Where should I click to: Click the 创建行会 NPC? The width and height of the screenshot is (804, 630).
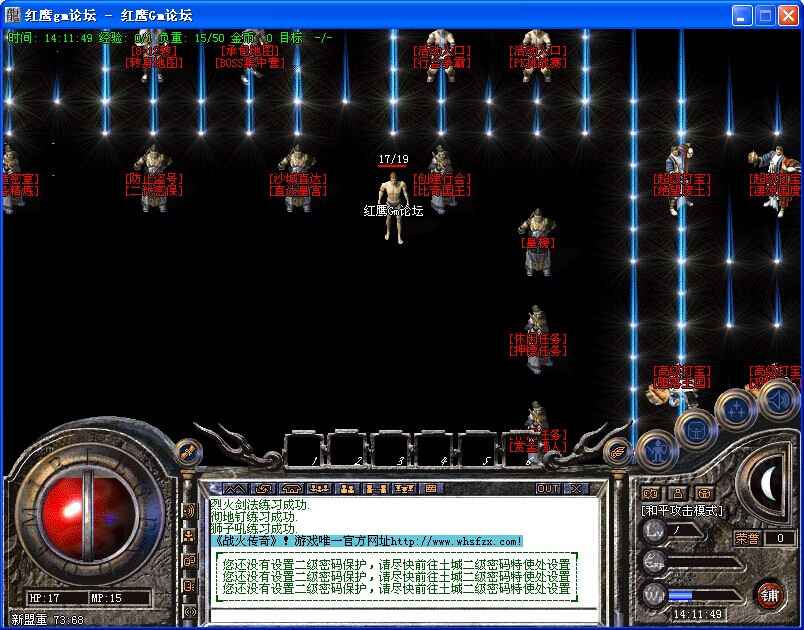(x=441, y=179)
